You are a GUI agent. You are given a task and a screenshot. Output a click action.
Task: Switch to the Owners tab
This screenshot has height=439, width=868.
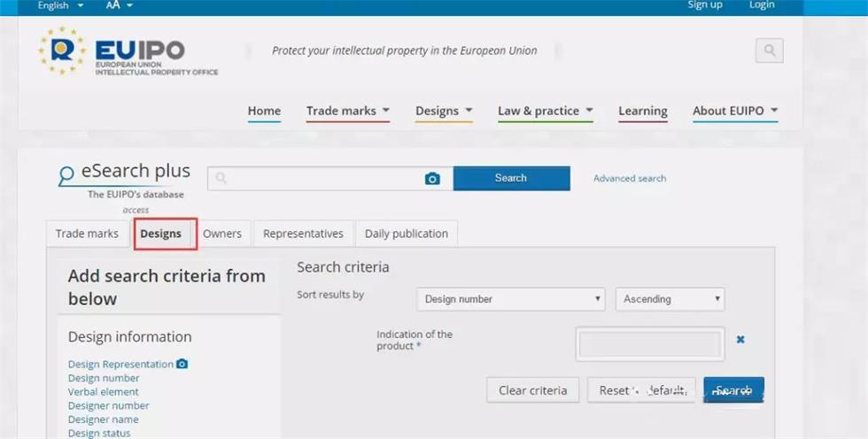[222, 234]
